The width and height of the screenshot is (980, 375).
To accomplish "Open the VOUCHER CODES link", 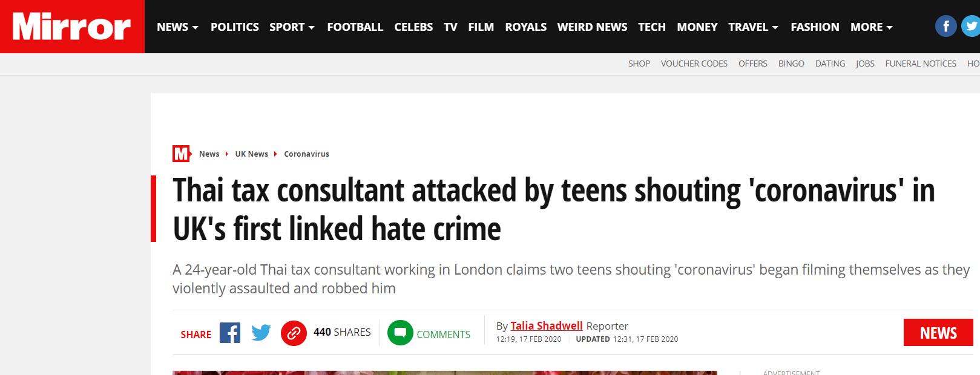I will tap(694, 64).
